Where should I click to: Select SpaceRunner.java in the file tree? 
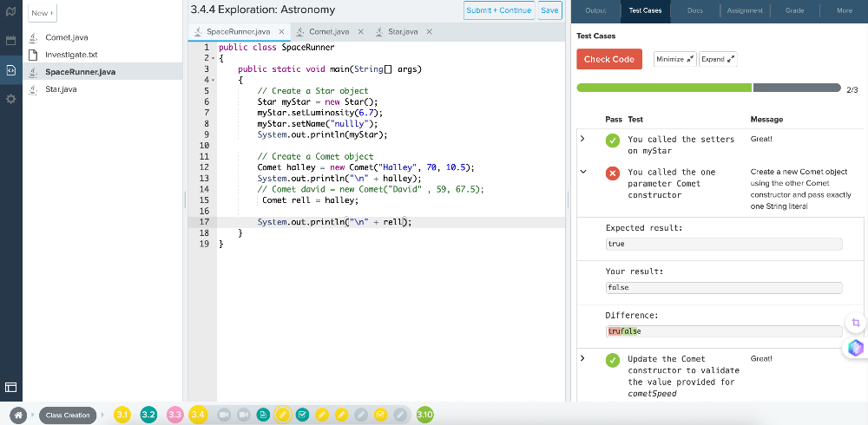[x=102, y=72]
